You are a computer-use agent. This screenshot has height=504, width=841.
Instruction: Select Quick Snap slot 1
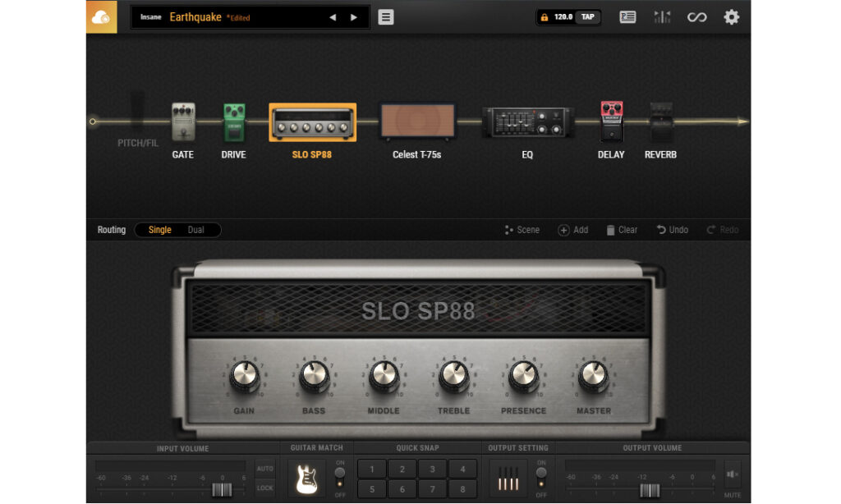click(x=372, y=470)
